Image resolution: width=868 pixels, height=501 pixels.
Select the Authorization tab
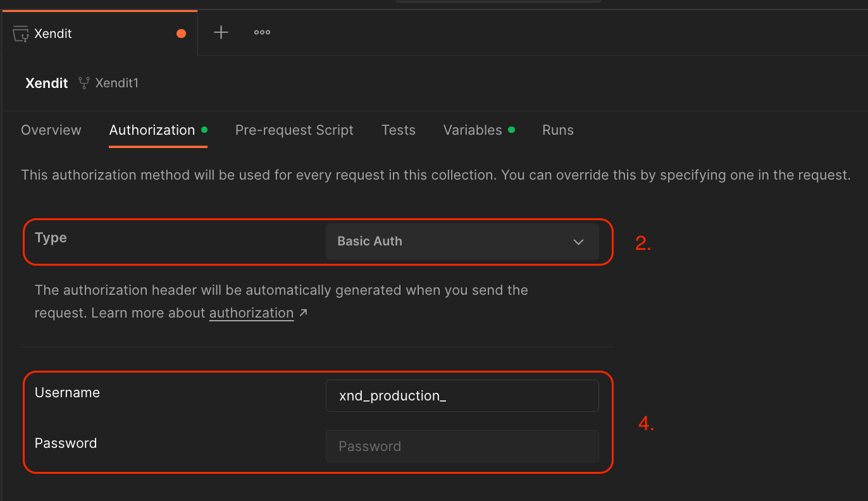click(152, 130)
